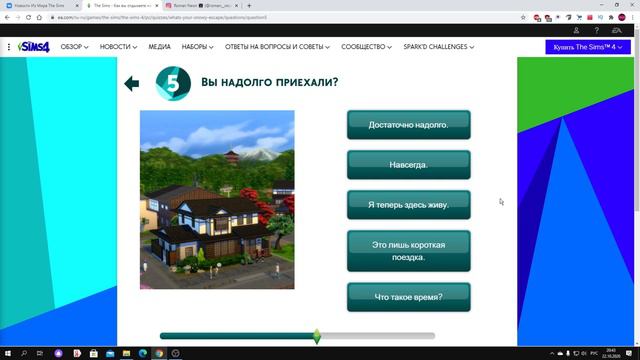Open the notification center icon
This screenshot has width=640, height=360.
(x=629, y=353)
